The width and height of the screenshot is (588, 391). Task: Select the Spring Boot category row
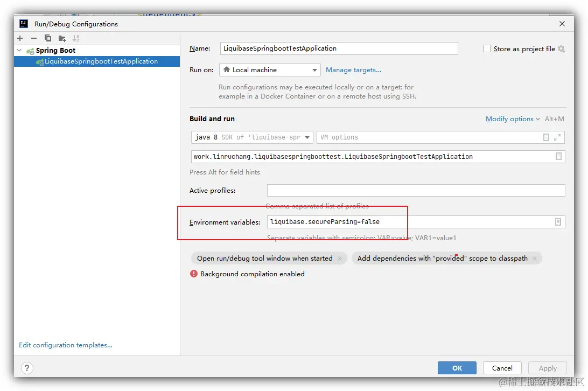pyautogui.click(x=97, y=50)
